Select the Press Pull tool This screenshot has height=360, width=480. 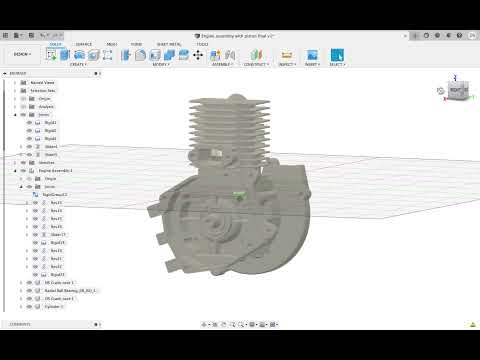tap(126, 55)
